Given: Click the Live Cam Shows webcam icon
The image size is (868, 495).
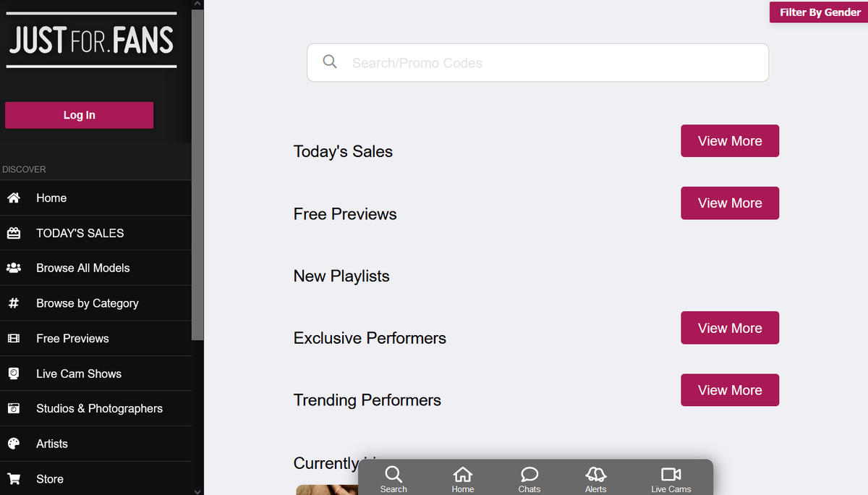Looking at the screenshot, I should pyautogui.click(x=14, y=373).
